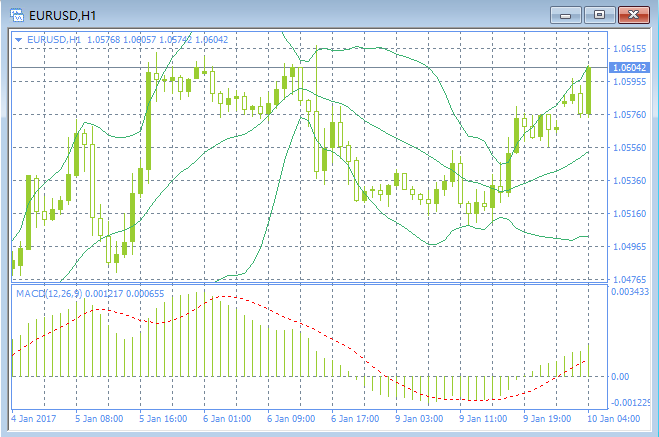Viewport: 659px width, 437px height.
Task: Click time axis label 9 Jan 11:00
Action: pos(483,419)
